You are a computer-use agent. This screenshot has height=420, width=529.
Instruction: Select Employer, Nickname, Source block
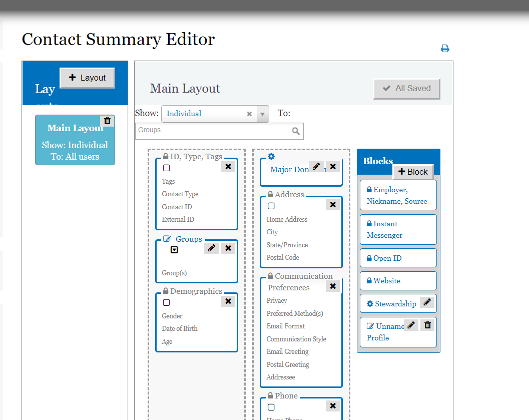click(x=398, y=195)
